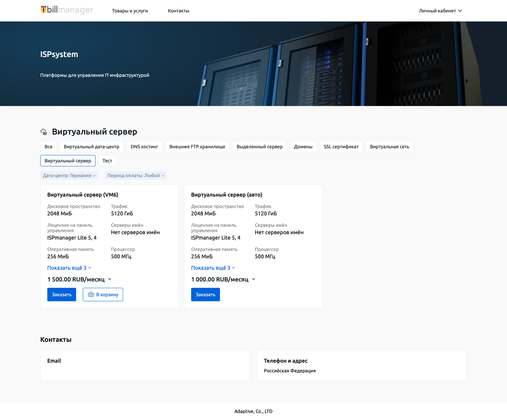507x420 pixels.
Task: Switch to DNS хостинг category
Action: [144, 147]
